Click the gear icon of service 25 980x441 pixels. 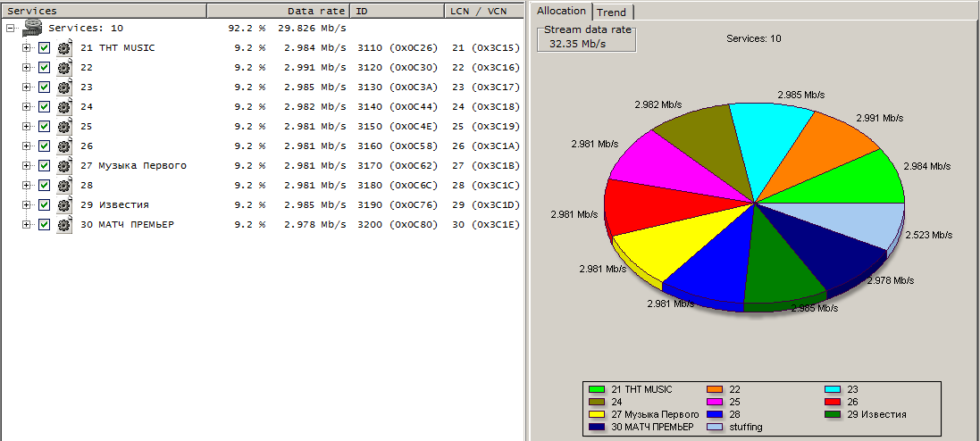(63, 126)
